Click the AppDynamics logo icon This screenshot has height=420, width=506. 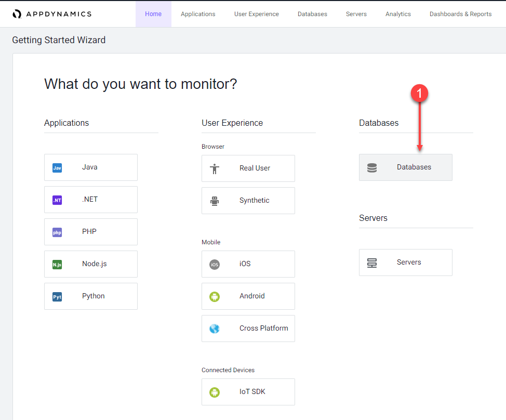[x=17, y=14]
